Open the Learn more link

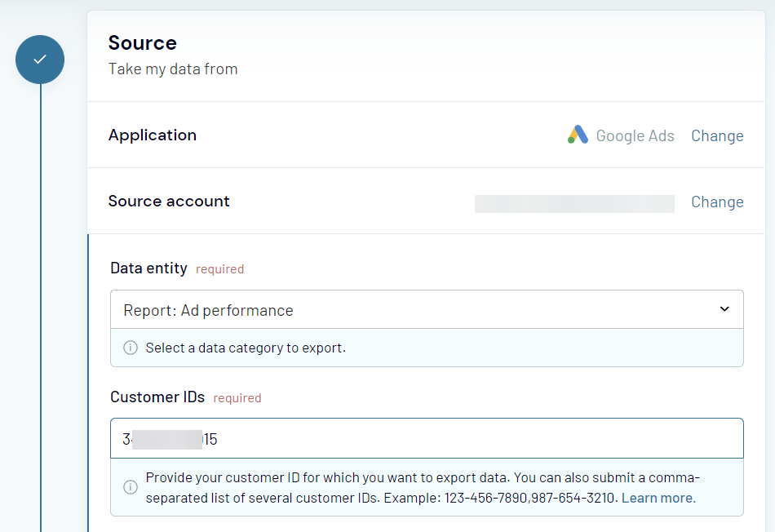click(x=658, y=498)
